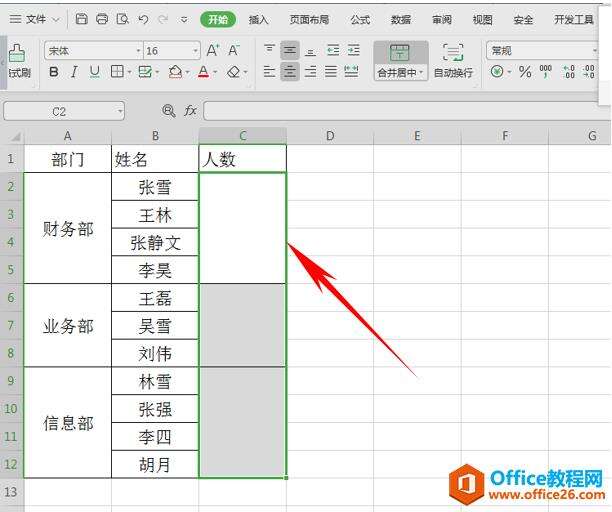Switch to the Start (开始) tab
Screen dimensions: 612x512
(x=218, y=20)
